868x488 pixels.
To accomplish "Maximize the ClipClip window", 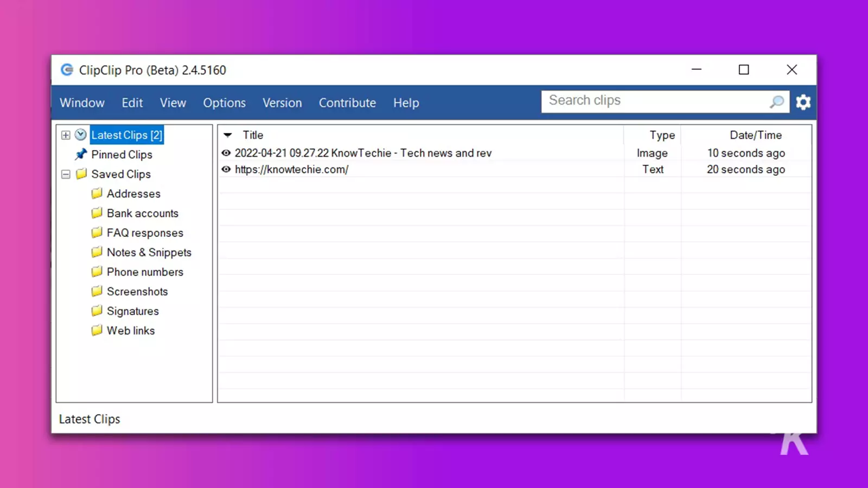I will tap(744, 69).
